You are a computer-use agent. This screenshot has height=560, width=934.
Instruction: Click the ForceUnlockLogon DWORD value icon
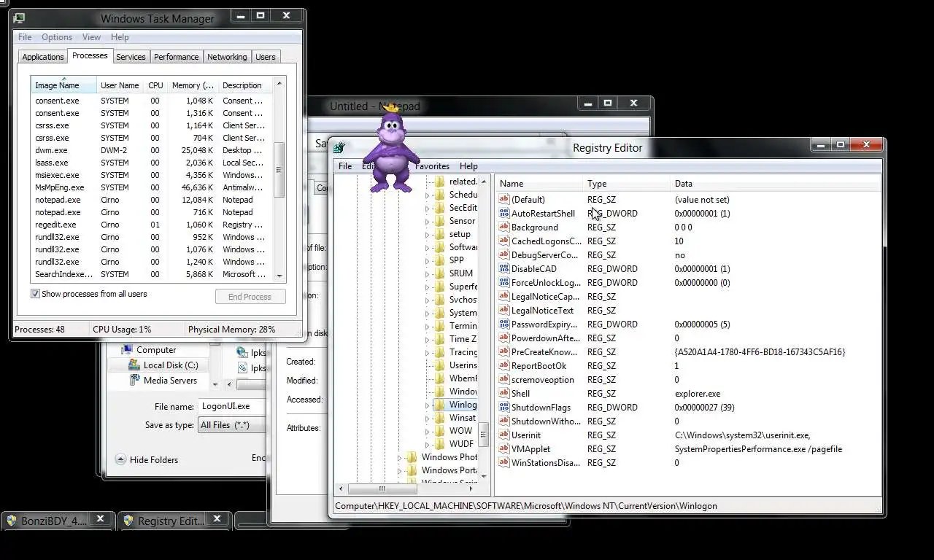(x=503, y=283)
